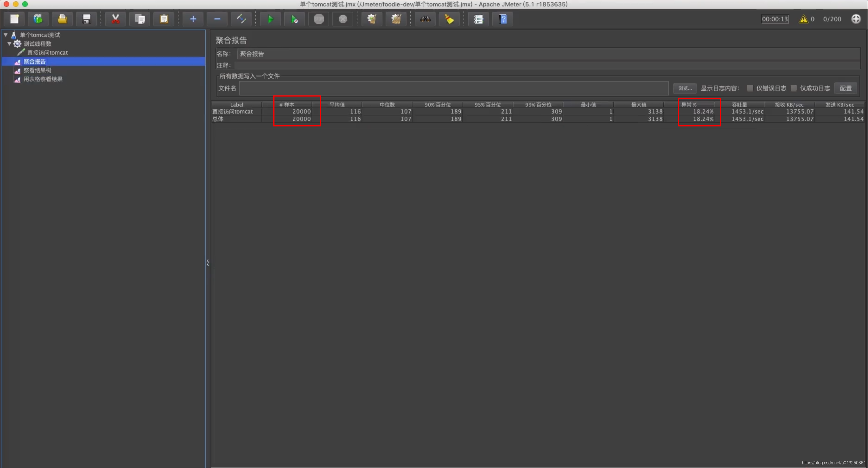Collapse the 测试线程数 thread group node
The height and width of the screenshot is (468, 868).
coord(9,44)
